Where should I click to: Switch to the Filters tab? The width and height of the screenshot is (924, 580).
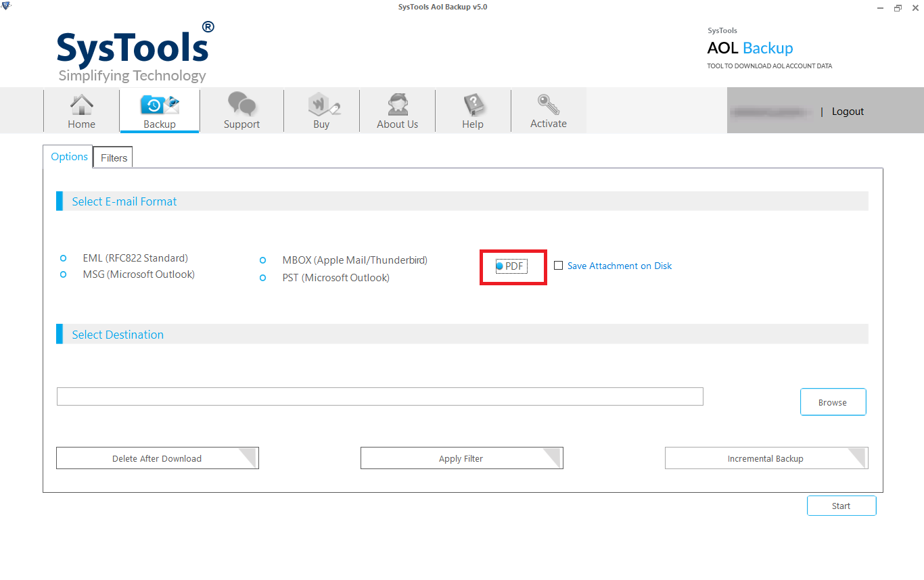pos(114,158)
